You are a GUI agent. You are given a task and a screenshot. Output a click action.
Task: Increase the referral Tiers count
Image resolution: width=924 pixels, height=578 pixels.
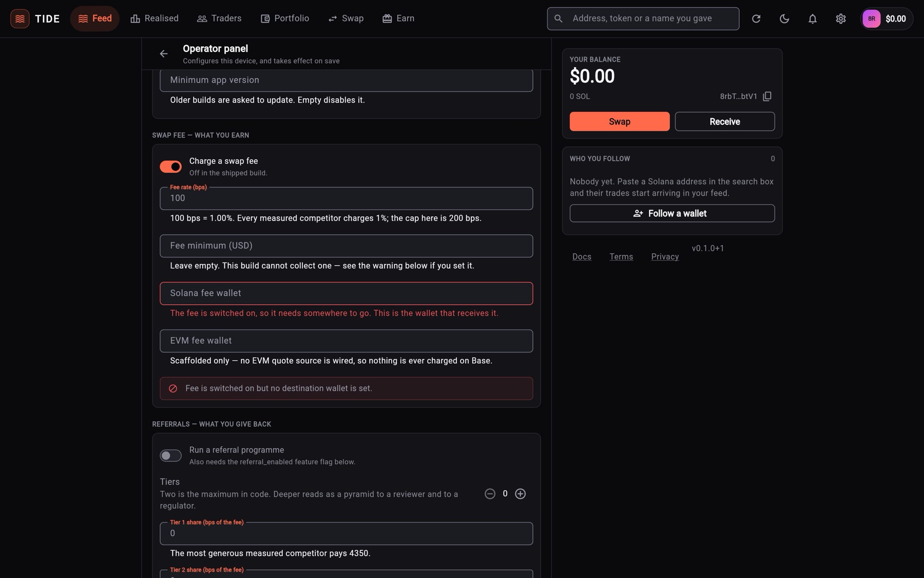[x=521, y=494]
